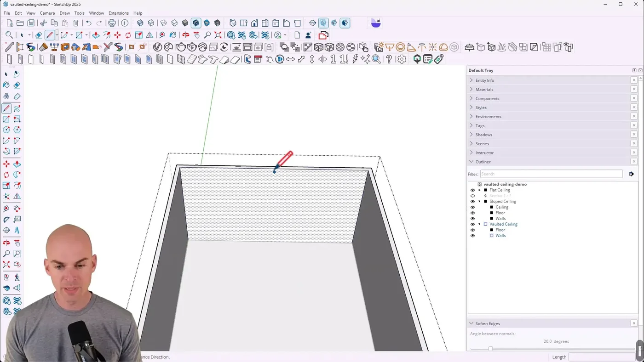Open the Camera menu
The width and height of the screenshot is (644, 362).
pos(47,13)
